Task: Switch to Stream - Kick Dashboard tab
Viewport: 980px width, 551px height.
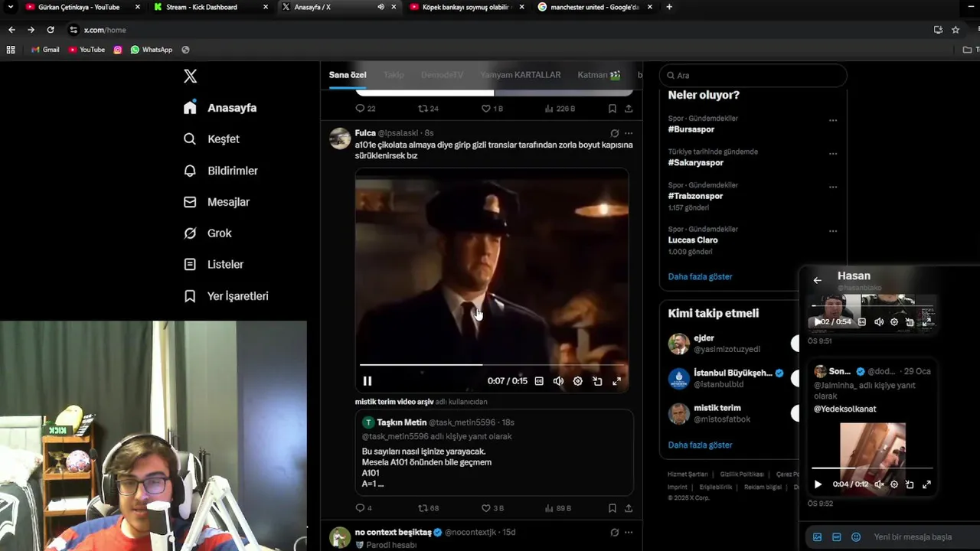Action: [209, 7]
